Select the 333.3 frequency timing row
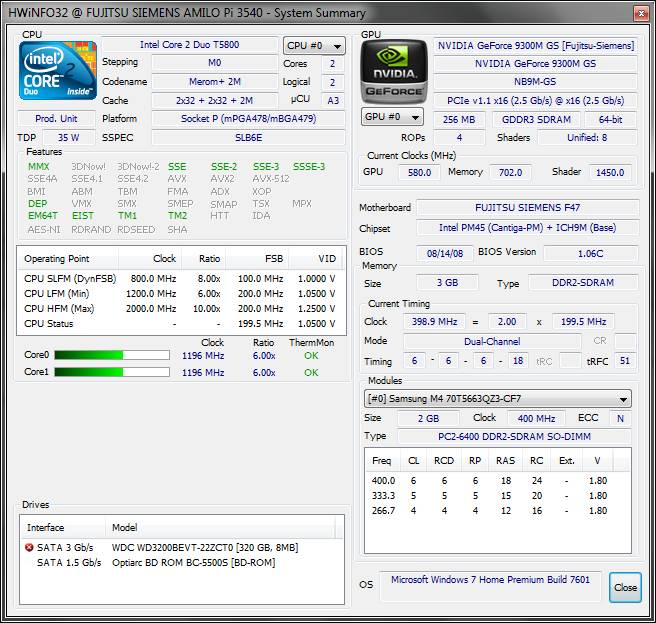The image size is (656, 623). coord(497,496)
